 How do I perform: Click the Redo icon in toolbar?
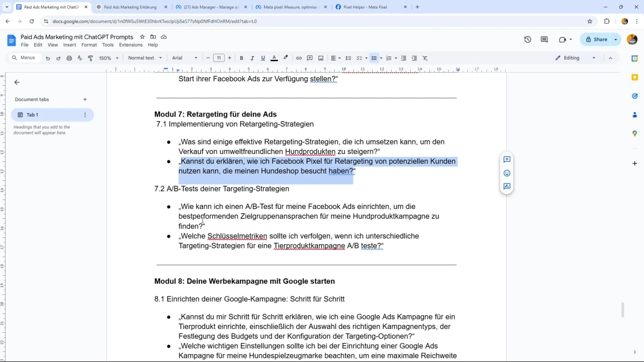point(58,58)
